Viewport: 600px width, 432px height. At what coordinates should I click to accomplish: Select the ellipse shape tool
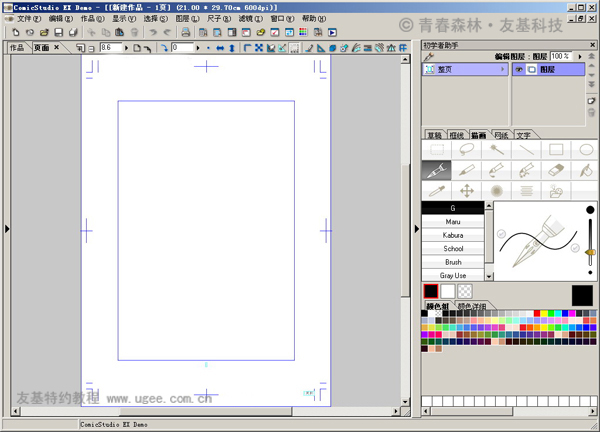[586, 150]
